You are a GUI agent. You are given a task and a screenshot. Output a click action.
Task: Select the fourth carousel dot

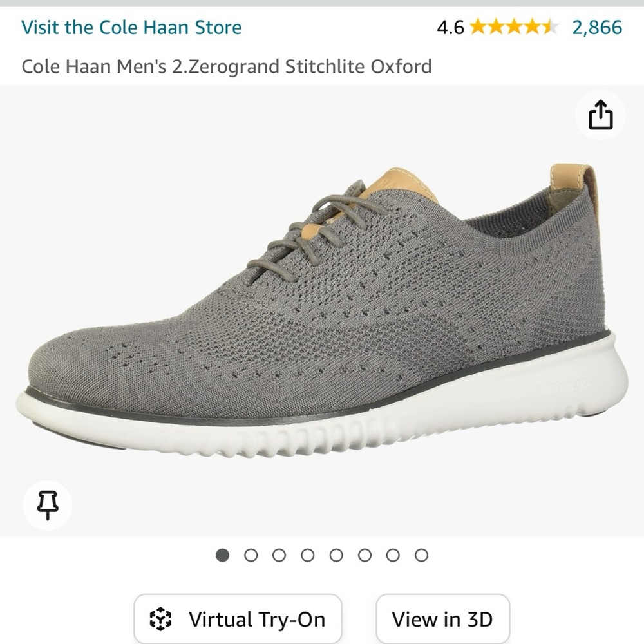(x=308, y=554)
